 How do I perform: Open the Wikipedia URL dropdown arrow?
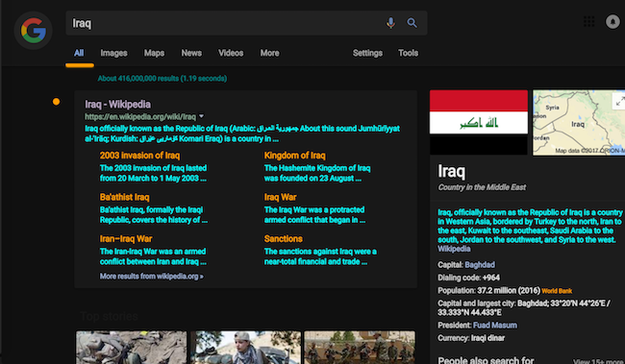tap(201, 116)
